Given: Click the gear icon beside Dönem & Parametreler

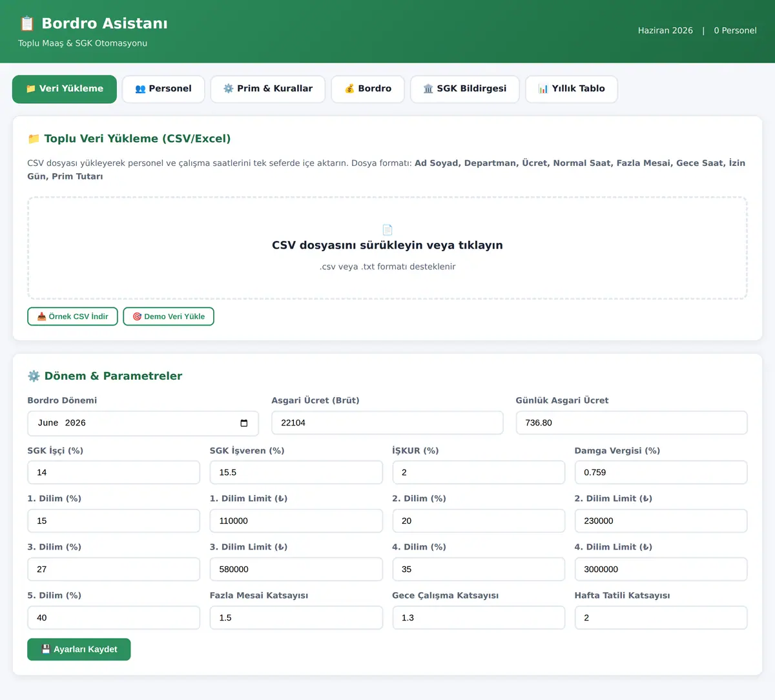Looking at the screenshot, I should pyautogui.click(x=34, y=376).
